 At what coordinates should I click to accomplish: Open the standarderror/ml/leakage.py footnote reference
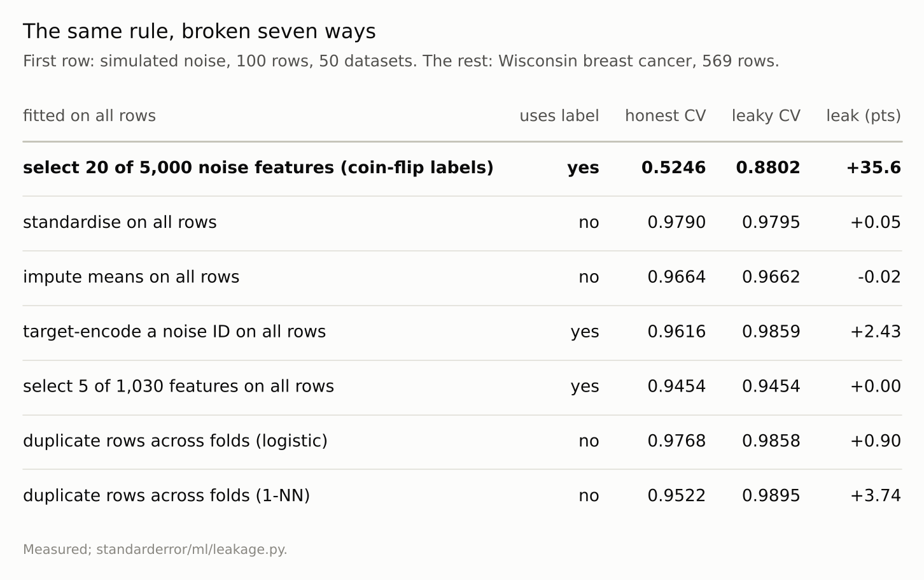click(192, 549)
